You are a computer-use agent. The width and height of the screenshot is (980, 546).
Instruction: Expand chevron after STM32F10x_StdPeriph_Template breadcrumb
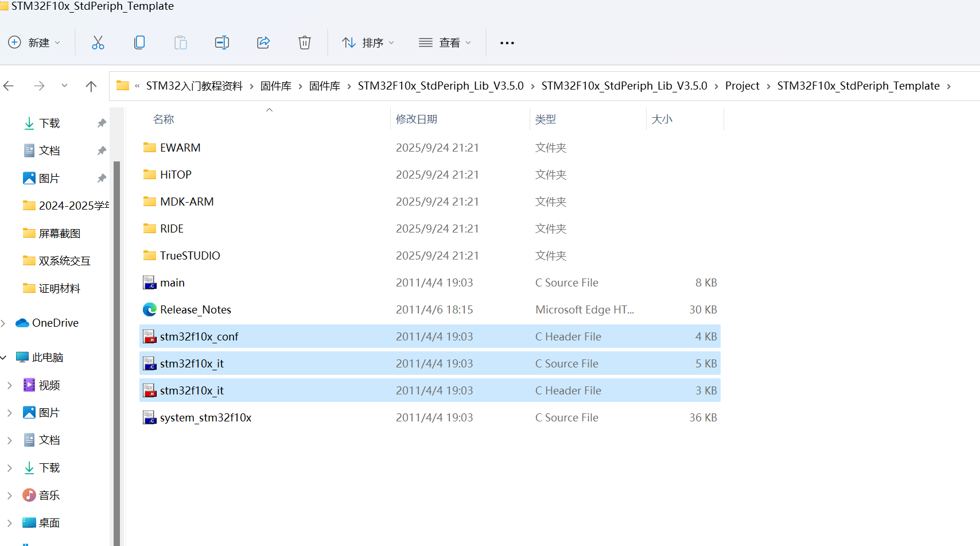tap(949, 86)
